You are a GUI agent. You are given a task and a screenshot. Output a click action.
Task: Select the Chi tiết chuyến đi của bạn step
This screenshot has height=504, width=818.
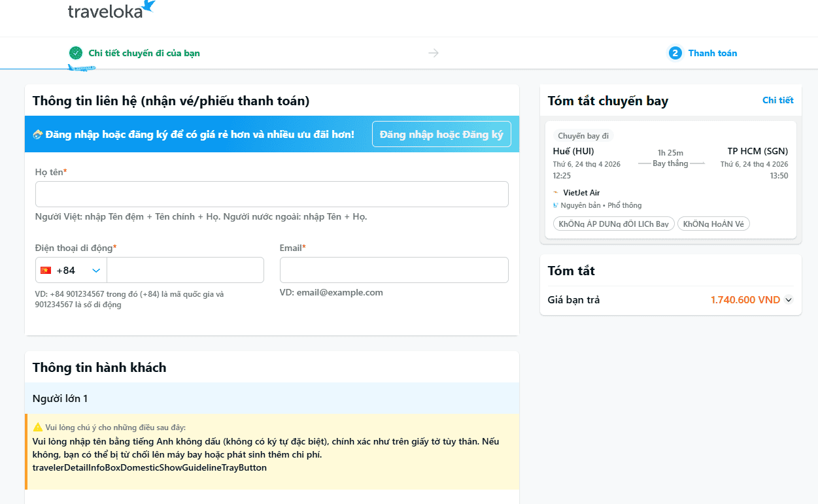[144, 53]
